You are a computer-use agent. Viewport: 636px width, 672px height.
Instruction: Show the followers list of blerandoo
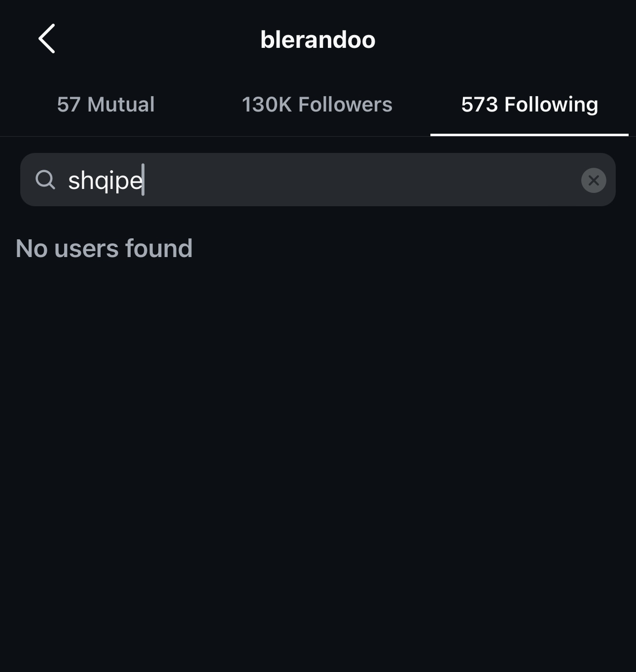(317, 105)
